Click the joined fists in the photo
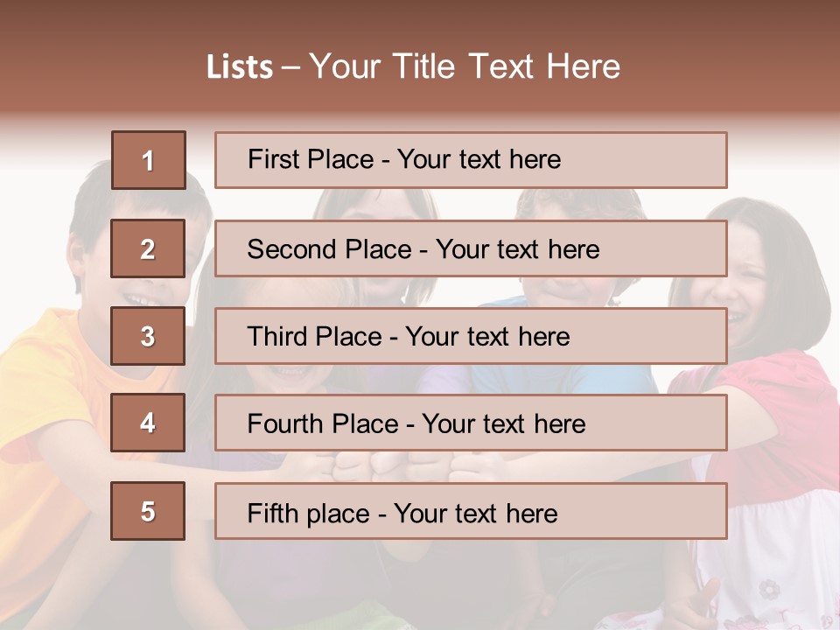Screen dimensions: 840x630 coord(396,466)
